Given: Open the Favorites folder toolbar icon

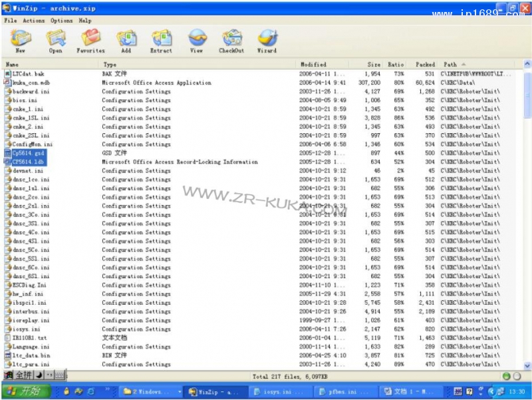Looking at the screenshot, I should (90, 41).
